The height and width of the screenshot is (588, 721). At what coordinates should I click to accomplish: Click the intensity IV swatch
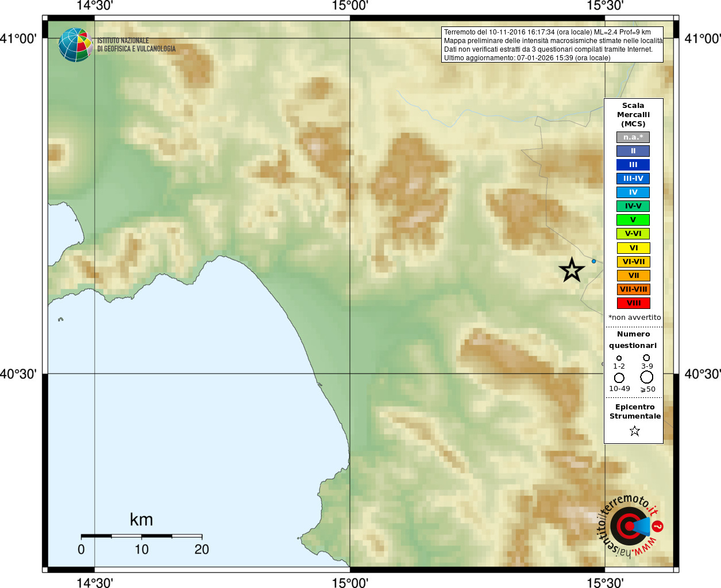click(x=633, y=192)
